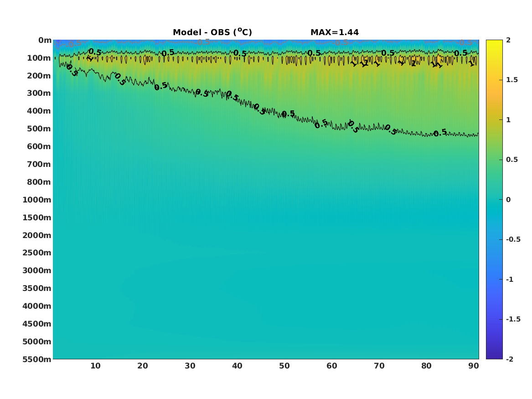532x399 pixels.
Task: Click the x-axis tick label "90"
Action: 474,366
